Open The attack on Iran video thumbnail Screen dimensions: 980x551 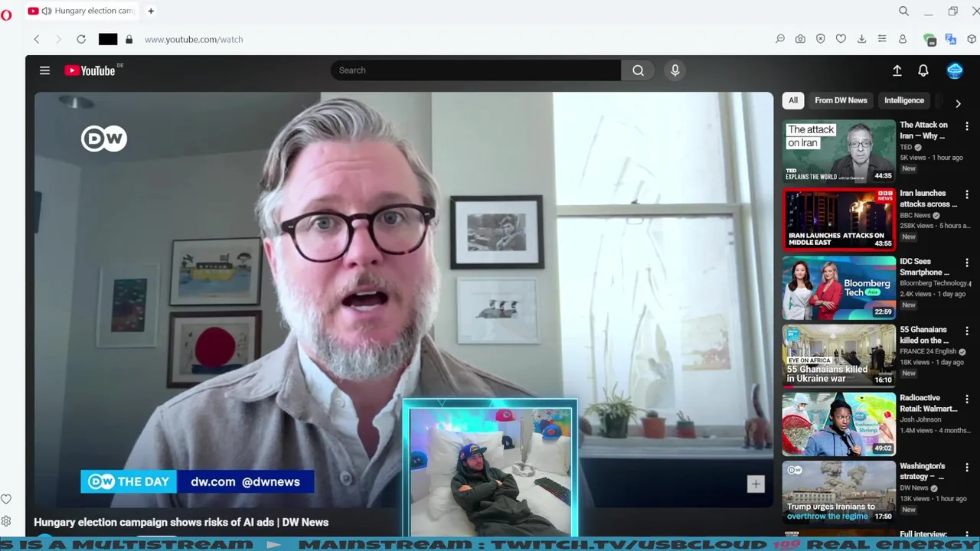pos(839,152)
